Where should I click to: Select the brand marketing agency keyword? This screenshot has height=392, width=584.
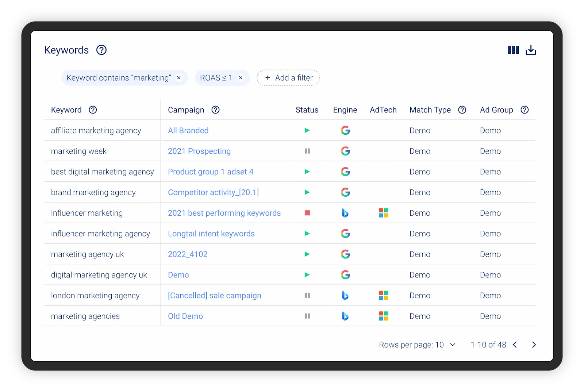tap(93, 192)
